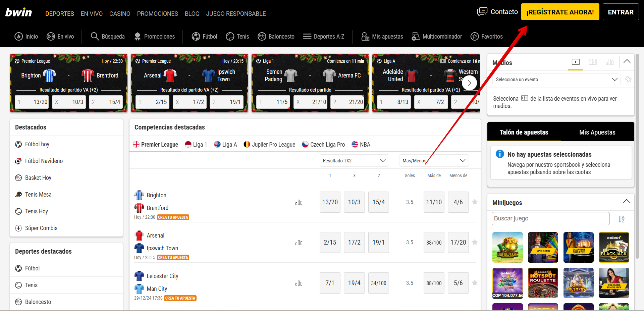Open CASINO in the top menu

[120, 14]
